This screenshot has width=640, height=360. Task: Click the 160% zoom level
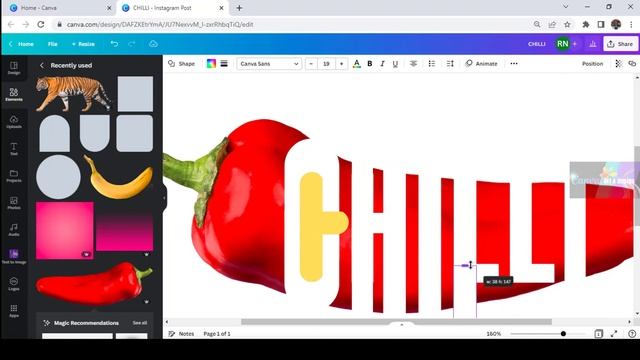pos(493,333)
